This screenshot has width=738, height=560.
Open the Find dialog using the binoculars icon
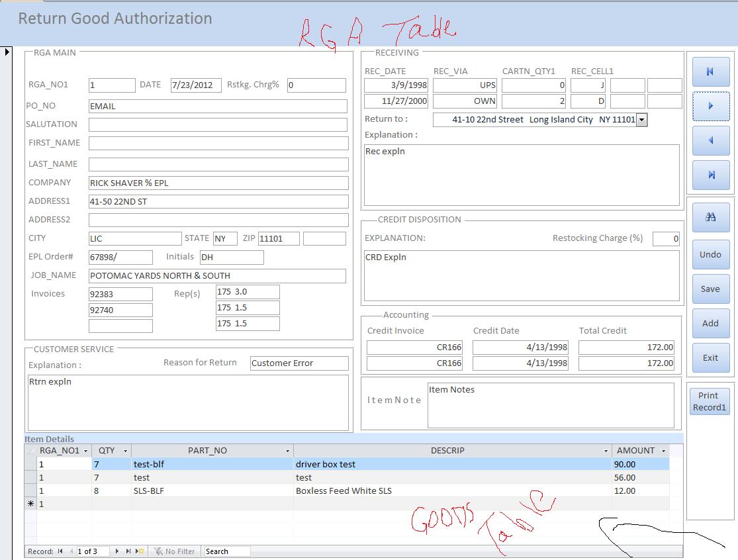tap(710, 217)
